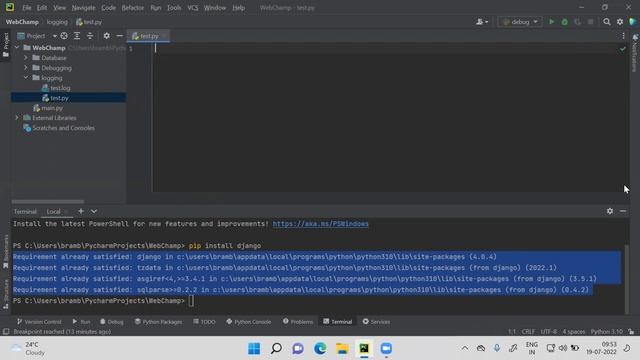Run the debug configuration
This screenshot has width=640, height=360.
click(x=551, y=22)
